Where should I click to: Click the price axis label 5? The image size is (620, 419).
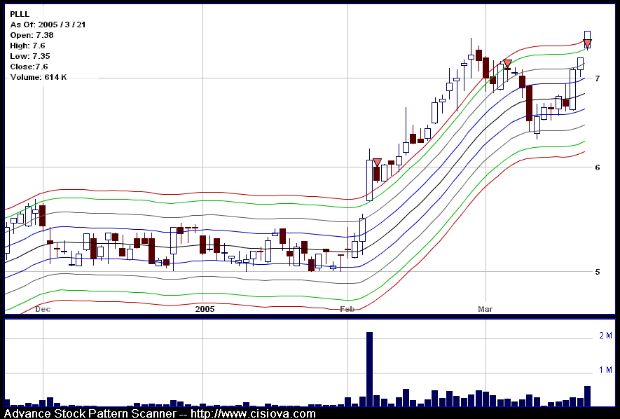pos(597,272)
